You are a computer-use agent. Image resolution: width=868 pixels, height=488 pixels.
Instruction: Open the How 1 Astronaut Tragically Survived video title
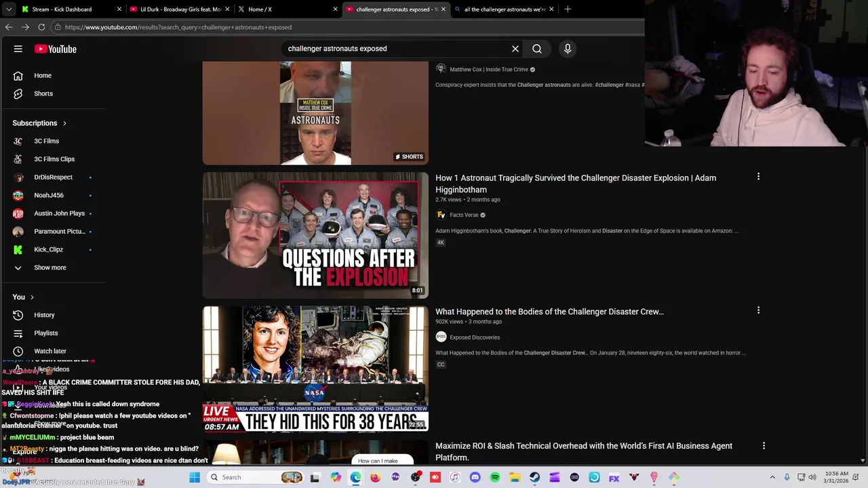tap(576, 184)
